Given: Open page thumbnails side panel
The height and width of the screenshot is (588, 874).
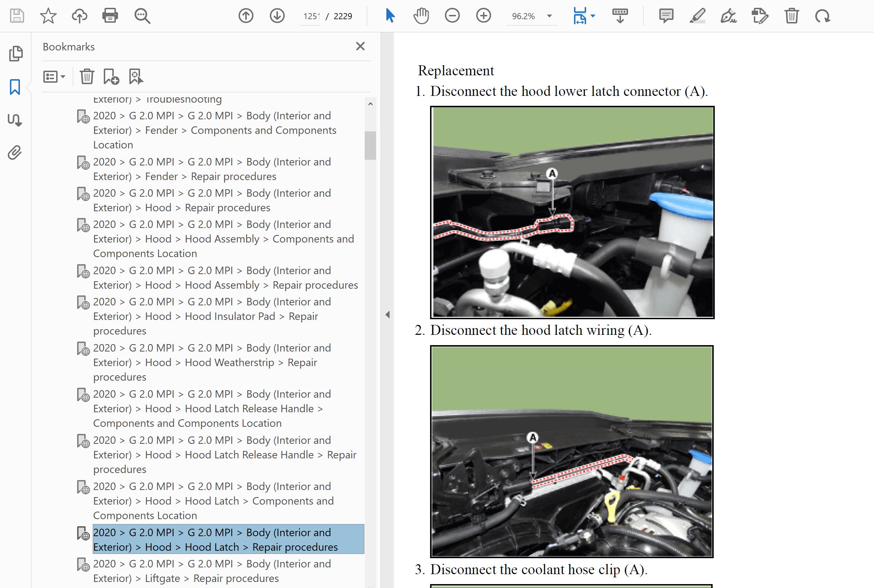Looking at the screenshot, I should (x=15, y=53).
